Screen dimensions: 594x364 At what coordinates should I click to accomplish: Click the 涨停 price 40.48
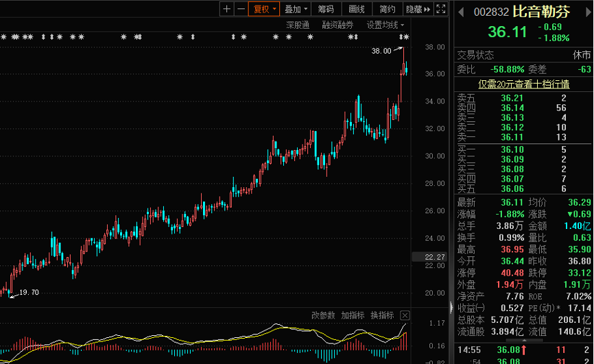[512, 273]
